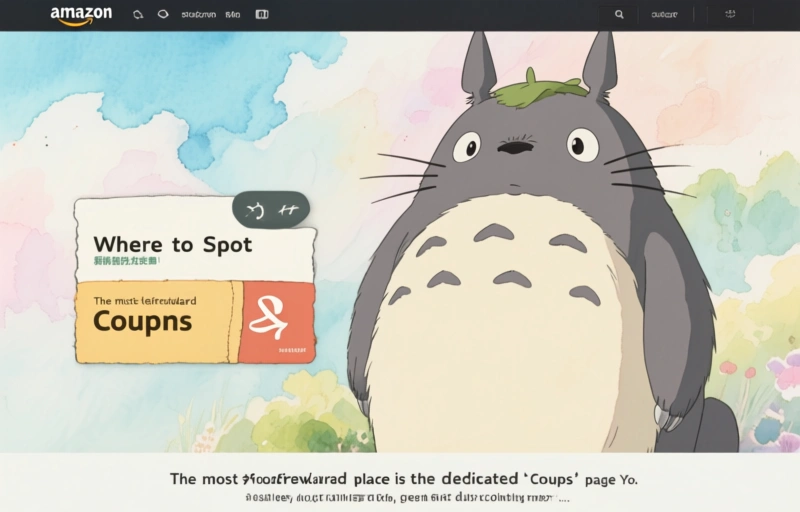This screenshot has height=512, width=800.
Task: Click the white ribbon icon on red coupon stub
Action: coord(277,320)
